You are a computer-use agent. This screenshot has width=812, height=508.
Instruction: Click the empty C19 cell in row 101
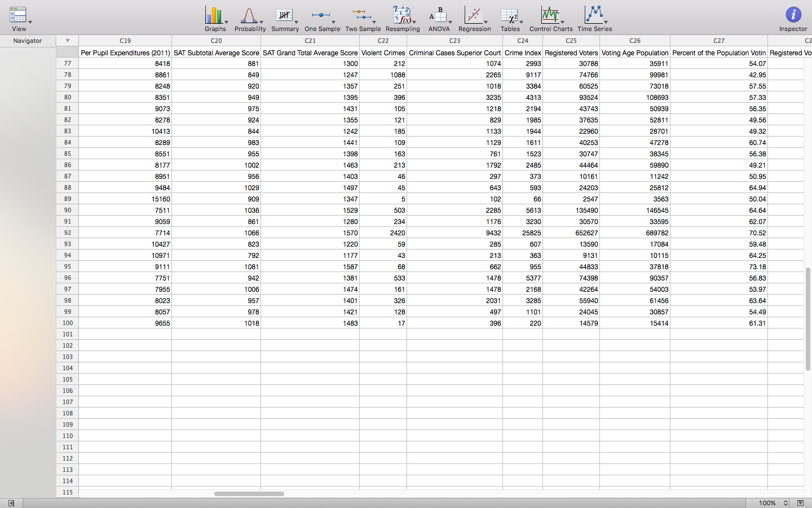(x=125, y=334)
